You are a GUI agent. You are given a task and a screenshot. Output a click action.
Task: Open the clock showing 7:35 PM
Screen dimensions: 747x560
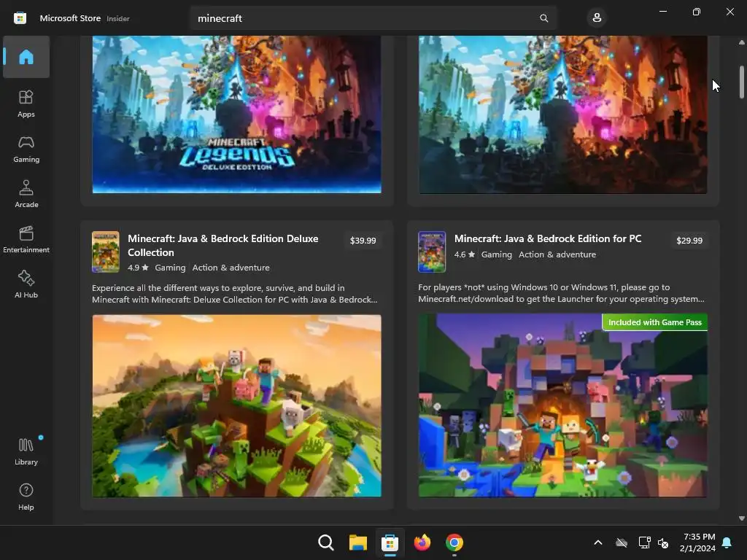698,542
